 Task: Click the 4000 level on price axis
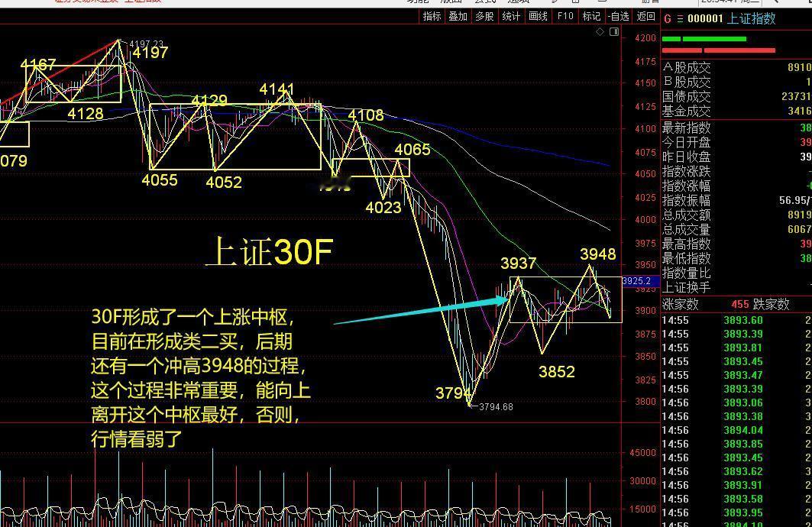[x=645, y=219]
